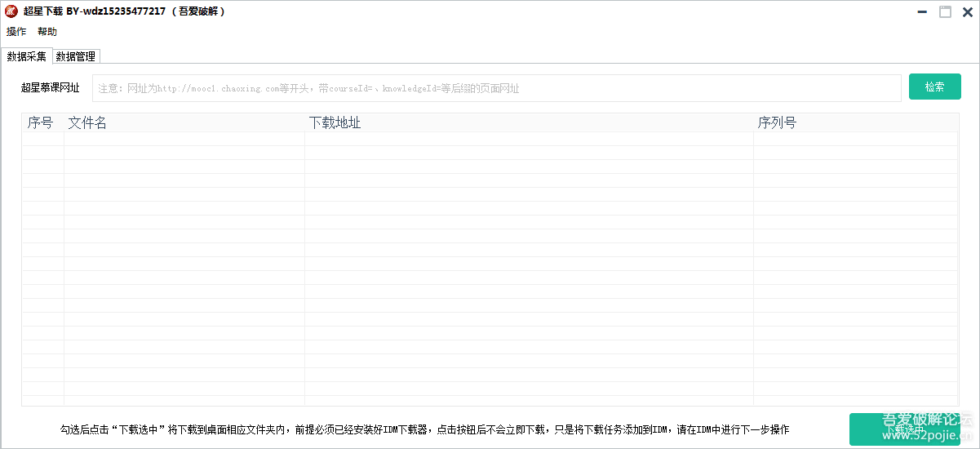Maximize the 超星下载 window

click(x=946, y=11)
